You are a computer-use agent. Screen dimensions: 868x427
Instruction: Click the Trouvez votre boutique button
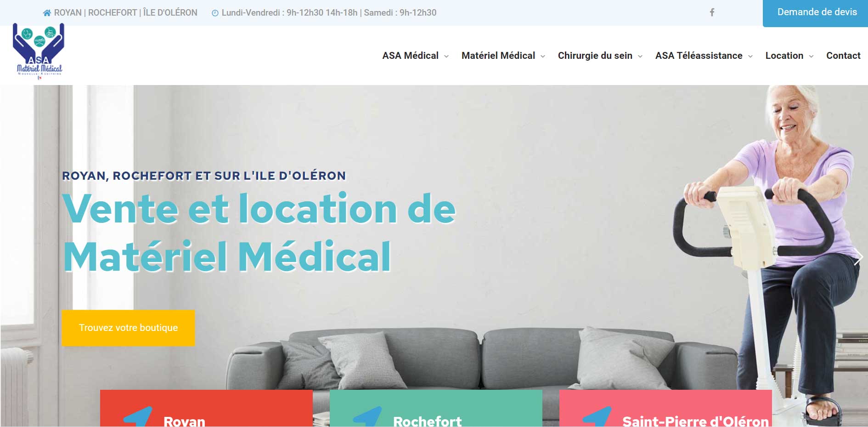[x=128, y=328]
